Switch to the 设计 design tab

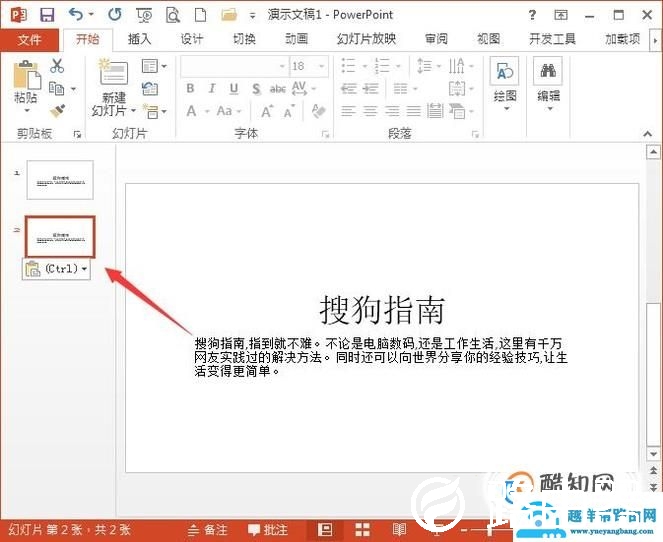[x=192, y=39]
